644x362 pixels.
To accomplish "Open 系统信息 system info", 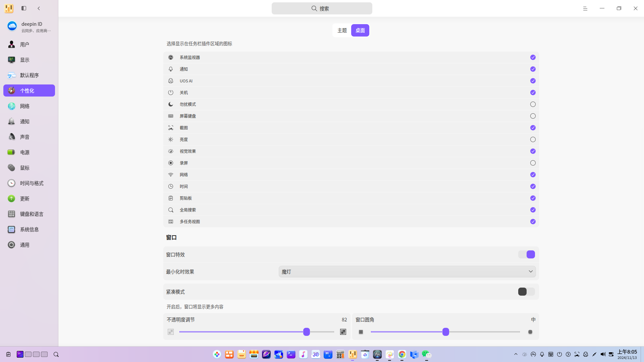I will (x=29, y=229).
